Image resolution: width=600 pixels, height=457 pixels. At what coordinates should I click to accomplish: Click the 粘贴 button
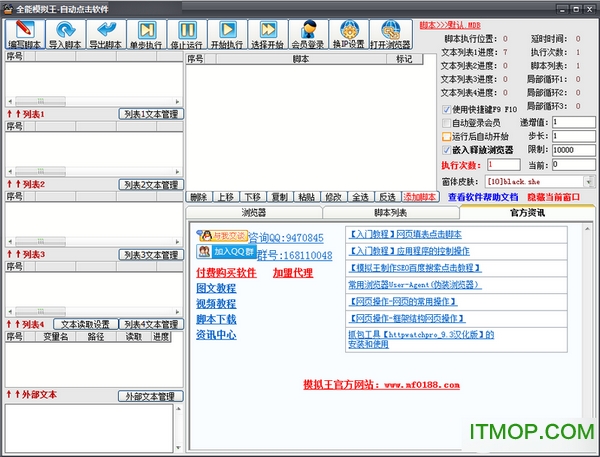pyautogui.click(x=307, y=197)
